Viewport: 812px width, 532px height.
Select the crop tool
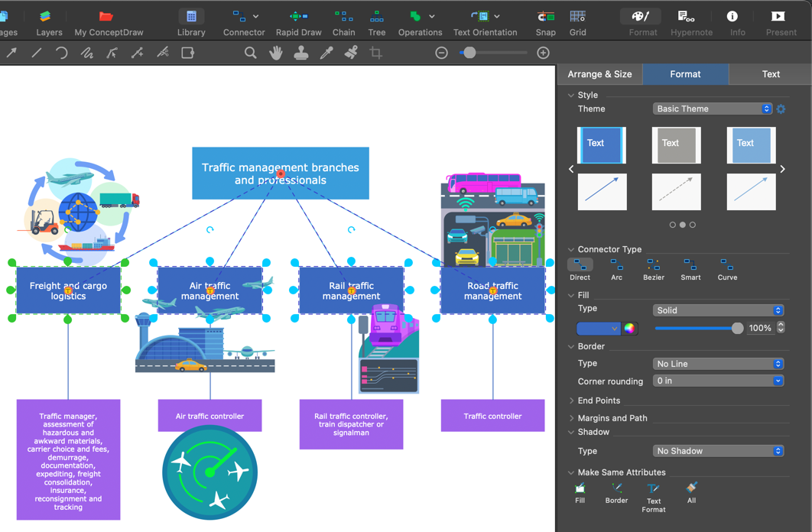coord(376,53)
